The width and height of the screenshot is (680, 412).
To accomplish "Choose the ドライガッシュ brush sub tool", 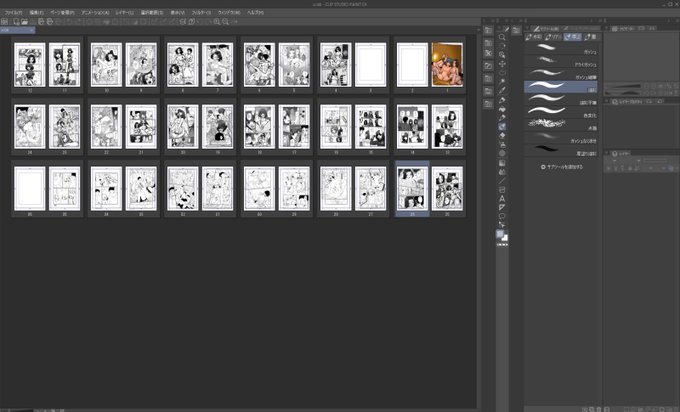I will click(561, 62).
